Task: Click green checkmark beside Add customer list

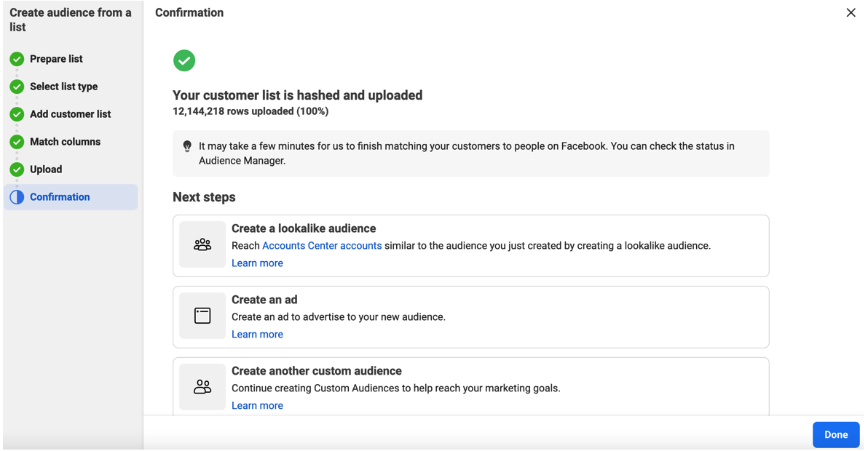Action: 17,114
